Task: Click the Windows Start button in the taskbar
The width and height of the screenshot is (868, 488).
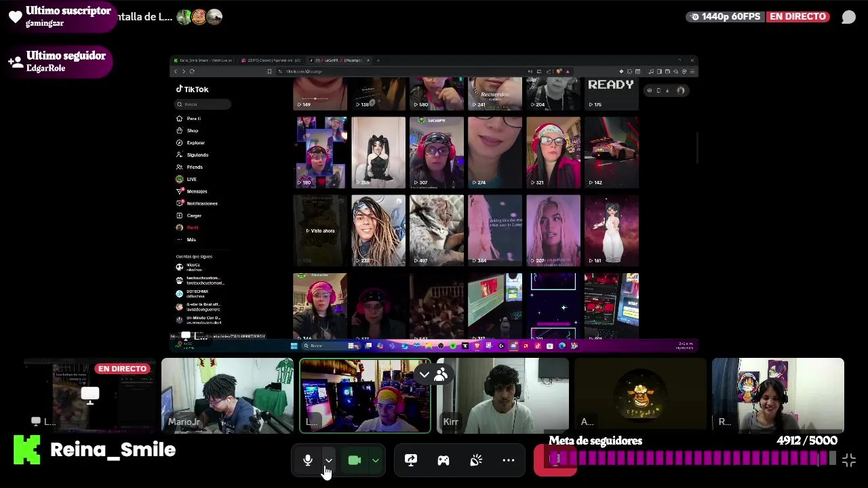Action: (x=294, y=346)
